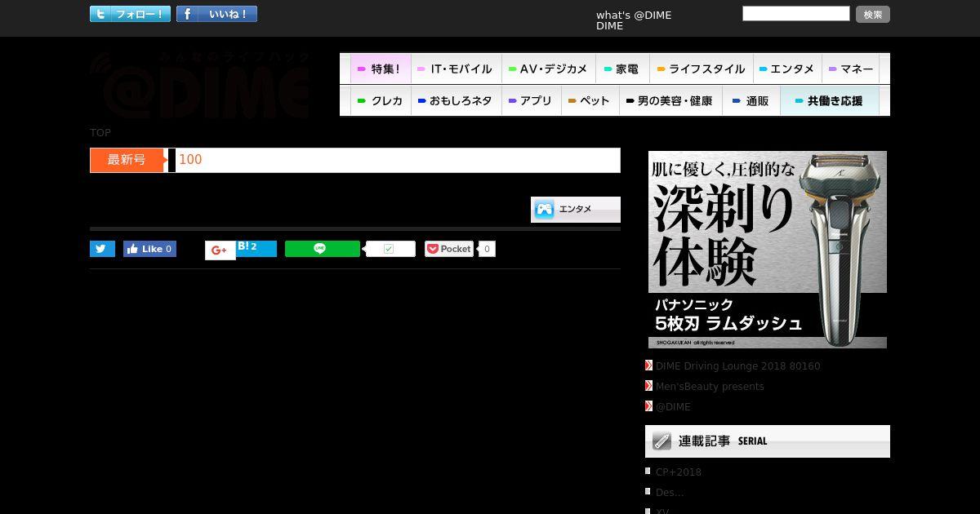Click the Facebook いいね！ button in the header

(216, 14)
